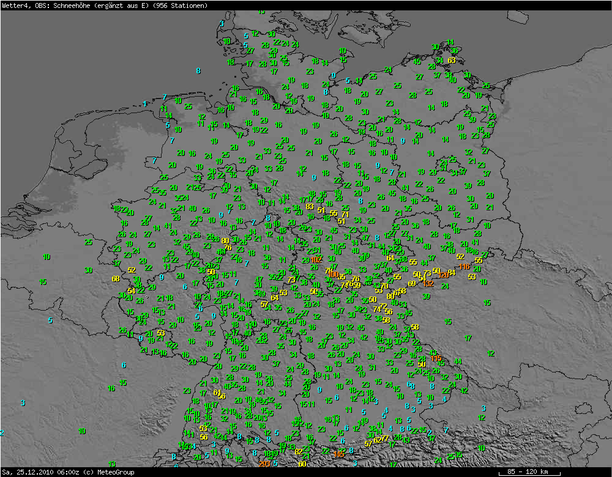
Task: Select the cyan 1 station on Dutch coast
Action: click(145, 103)
